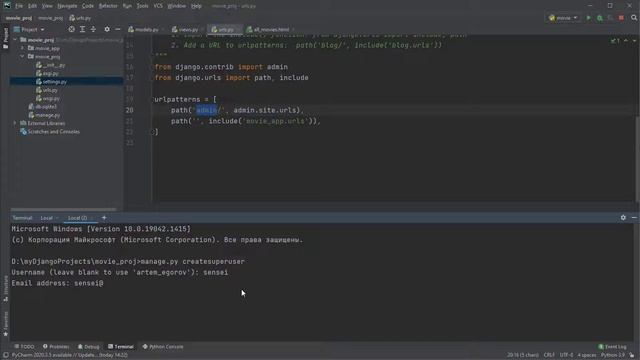Open the Refactor menu
The image size is (640, 360).
(108, 6)
